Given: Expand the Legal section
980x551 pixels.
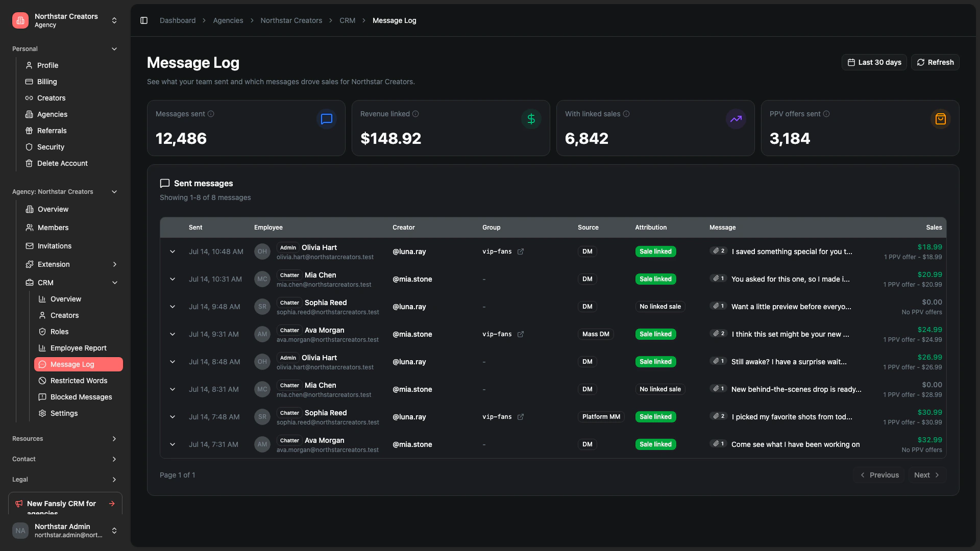Looking at the screenshot, I should coord(114,480).
